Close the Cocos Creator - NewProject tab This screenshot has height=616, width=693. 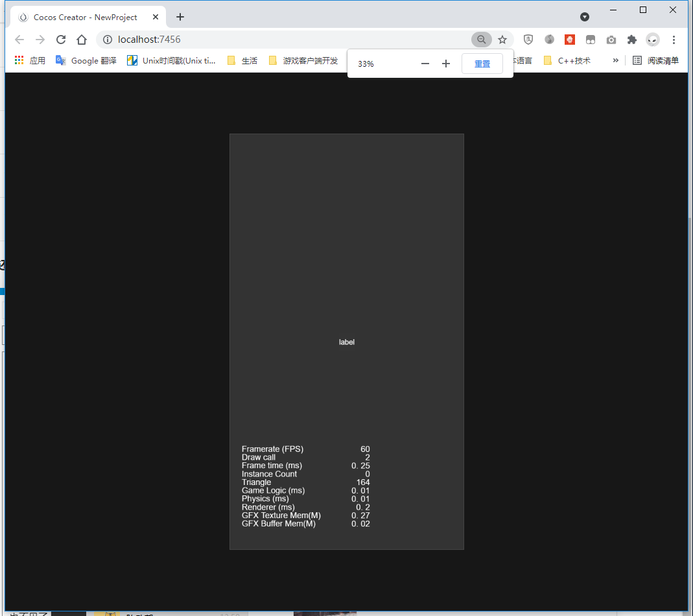tap(156, 18)
